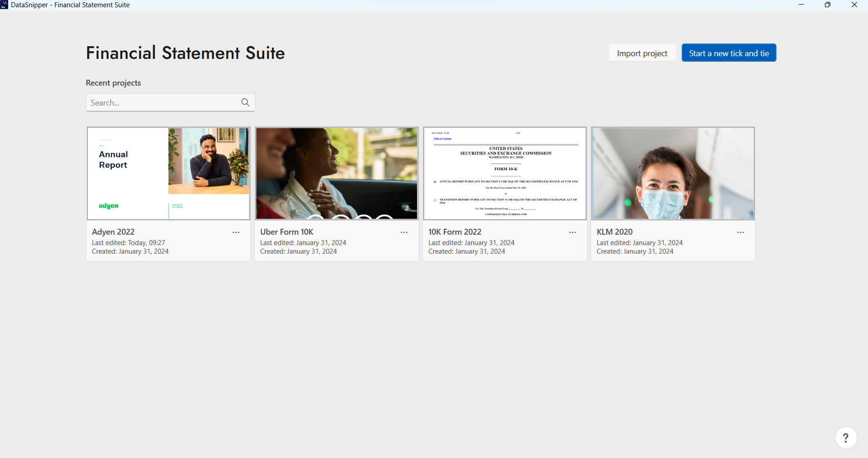Select the Adyen 2022 project title
868x458 pixels.
click(x=113, y=232)
